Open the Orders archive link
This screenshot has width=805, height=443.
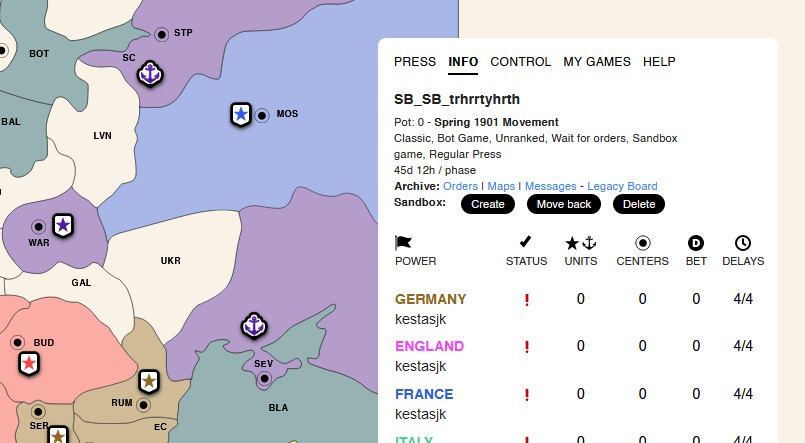coord(460,186)
